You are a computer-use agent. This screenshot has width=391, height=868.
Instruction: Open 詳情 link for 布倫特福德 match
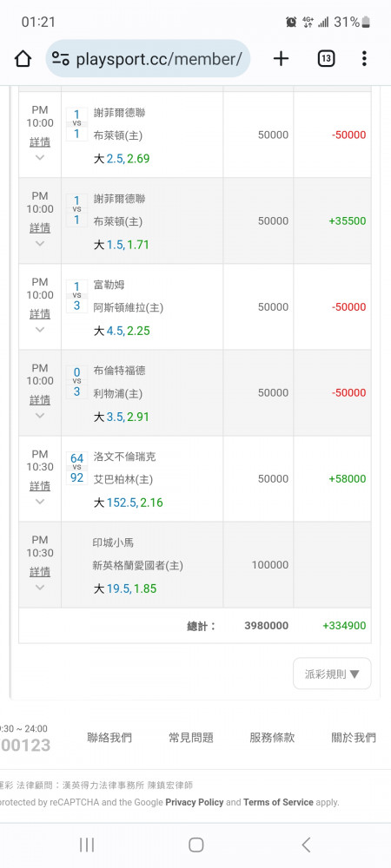point(40,399)
